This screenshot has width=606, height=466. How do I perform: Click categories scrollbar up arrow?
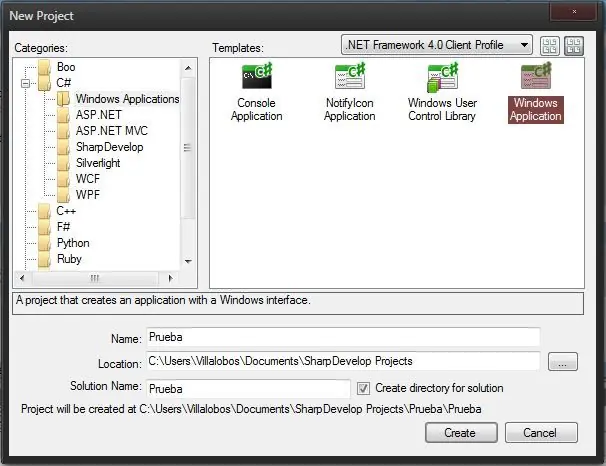188,68
